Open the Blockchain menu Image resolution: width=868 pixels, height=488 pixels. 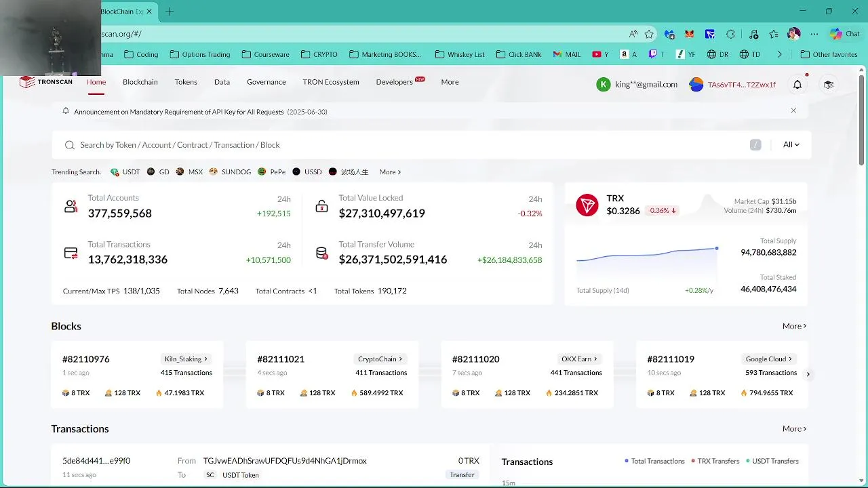pos(140,82)
